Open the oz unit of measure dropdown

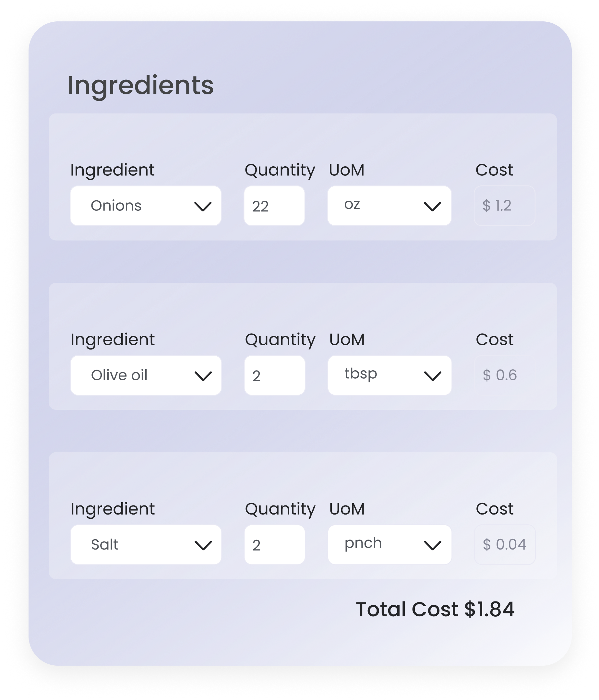(x=389, y=206)
